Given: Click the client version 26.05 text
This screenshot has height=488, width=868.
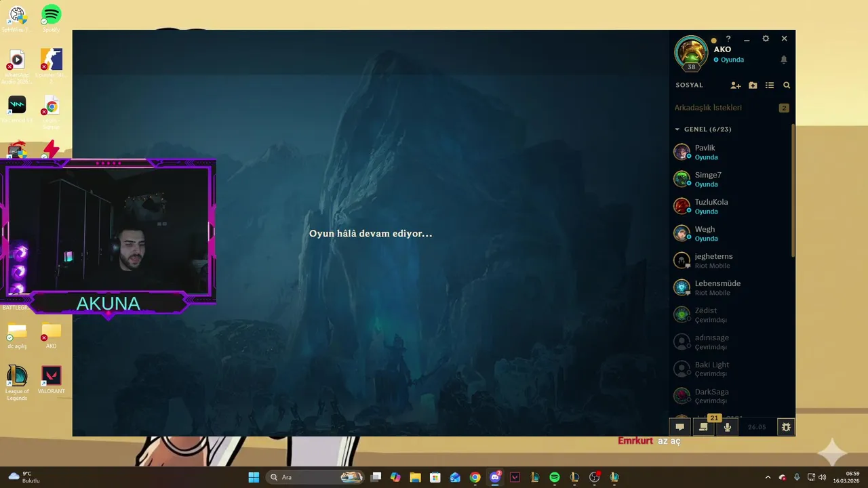Looking at the screenshot, I should pyautogui.click(x=757, y=427).
